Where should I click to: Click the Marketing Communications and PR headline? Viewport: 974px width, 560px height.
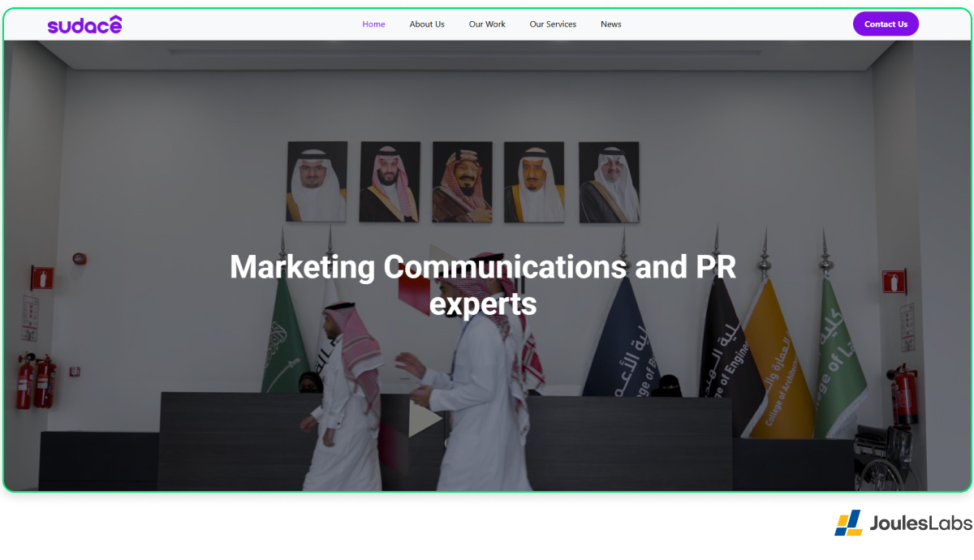483,285
